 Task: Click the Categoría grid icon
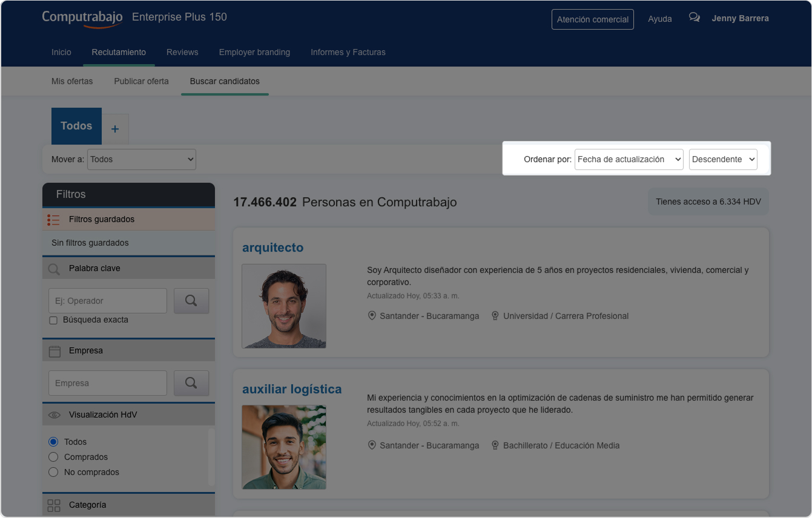pyautogui.click(x=54, y=505)
